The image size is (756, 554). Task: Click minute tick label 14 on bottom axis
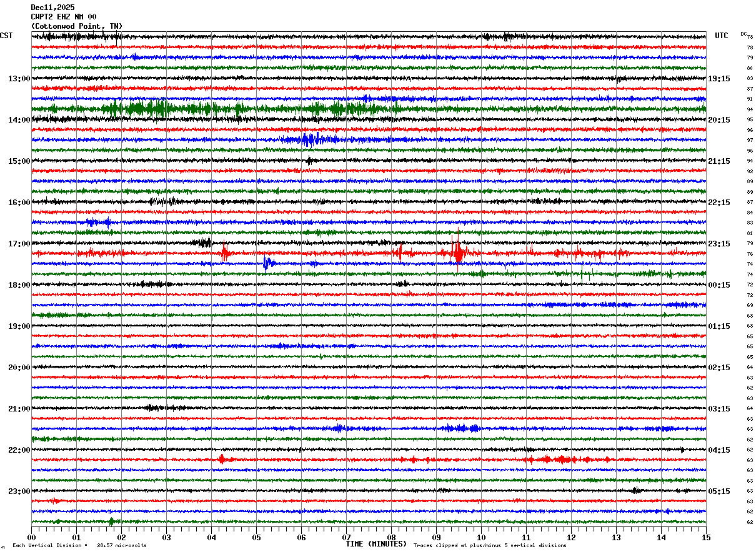point(661,537)
